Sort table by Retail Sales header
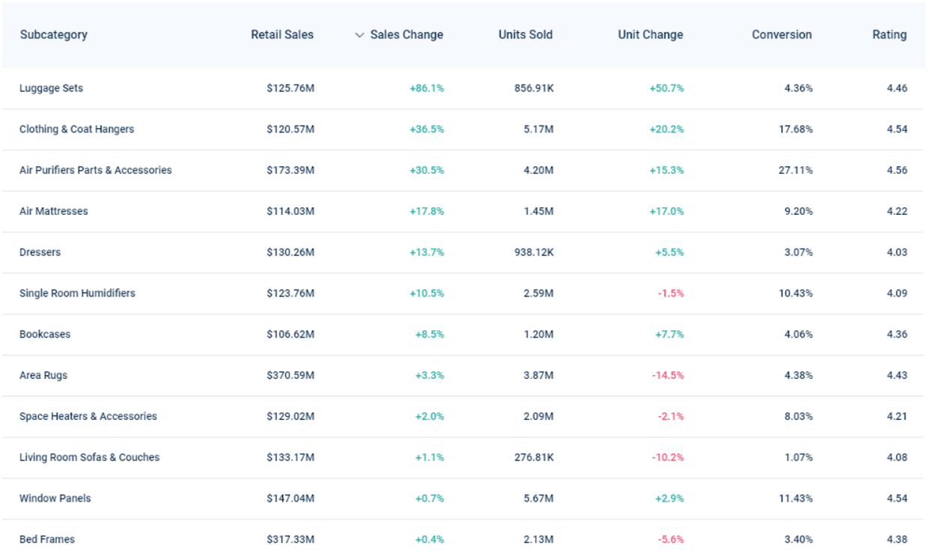The width and height of the screenshot is (930, 560). pos(282,35)
